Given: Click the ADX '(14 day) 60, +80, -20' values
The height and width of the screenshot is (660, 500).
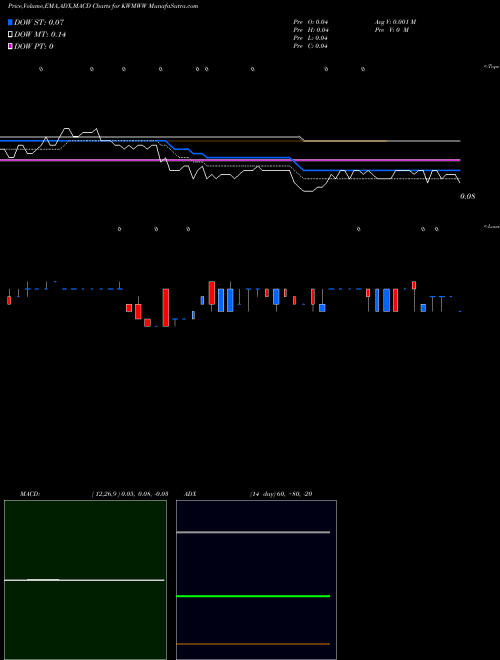Looking at the screenshot, I should pyautogui.click(x=281, y=494).
